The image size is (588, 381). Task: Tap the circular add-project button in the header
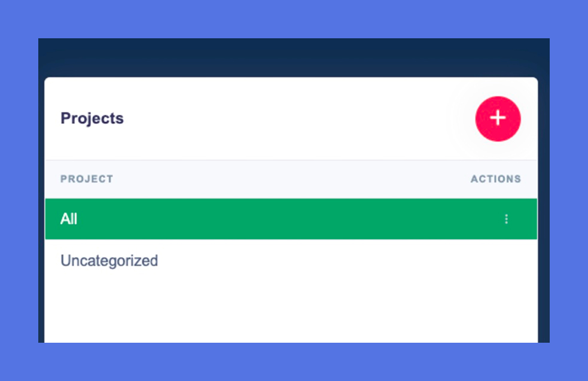[x=498, y=118]
